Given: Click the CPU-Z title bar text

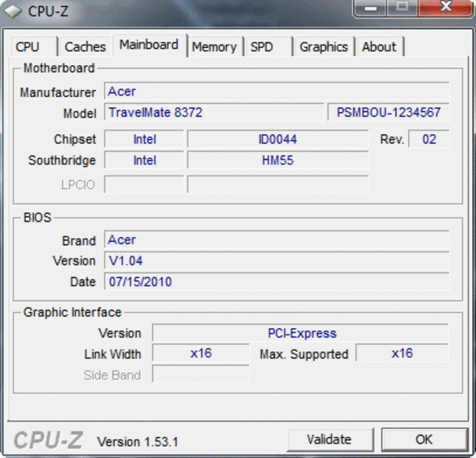Looking at the screenshot, I should (x=48, y=11).
